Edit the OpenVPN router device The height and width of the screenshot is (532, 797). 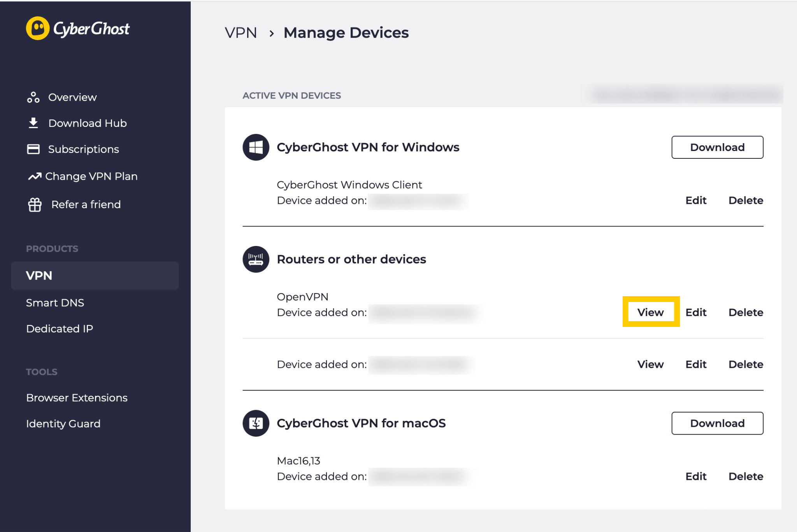pos(696,312)
